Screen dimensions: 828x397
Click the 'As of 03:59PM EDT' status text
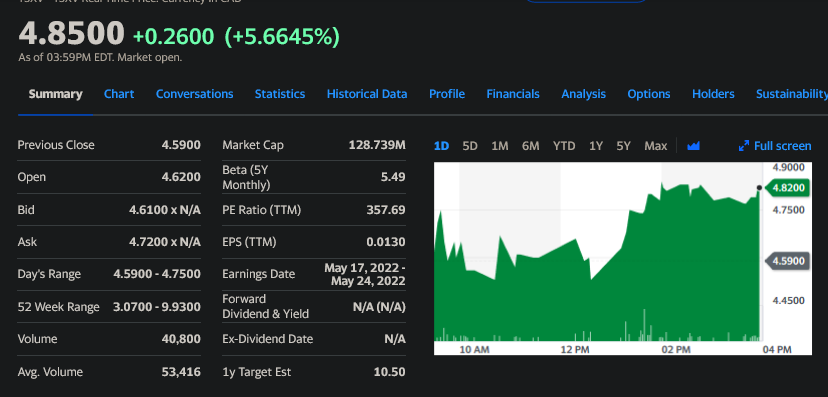click(x=100, y=58)
